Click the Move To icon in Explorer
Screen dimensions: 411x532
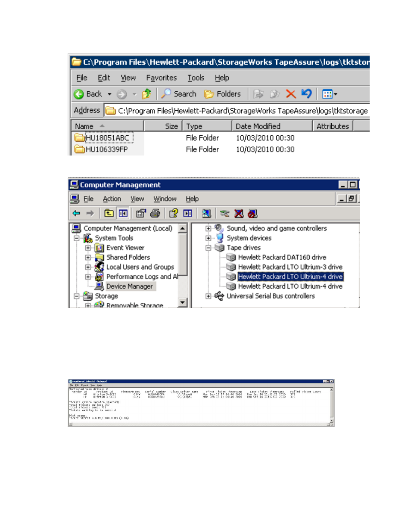point(258,94)
